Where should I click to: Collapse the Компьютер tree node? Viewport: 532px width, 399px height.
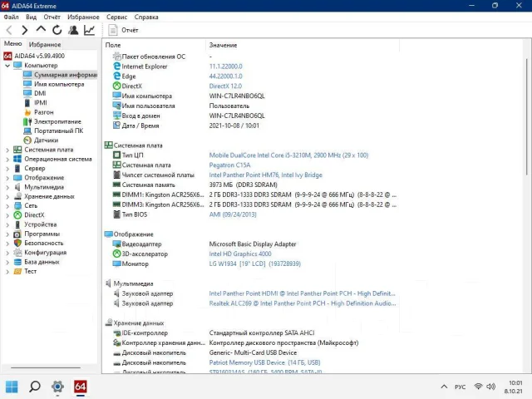click(7, 66)
